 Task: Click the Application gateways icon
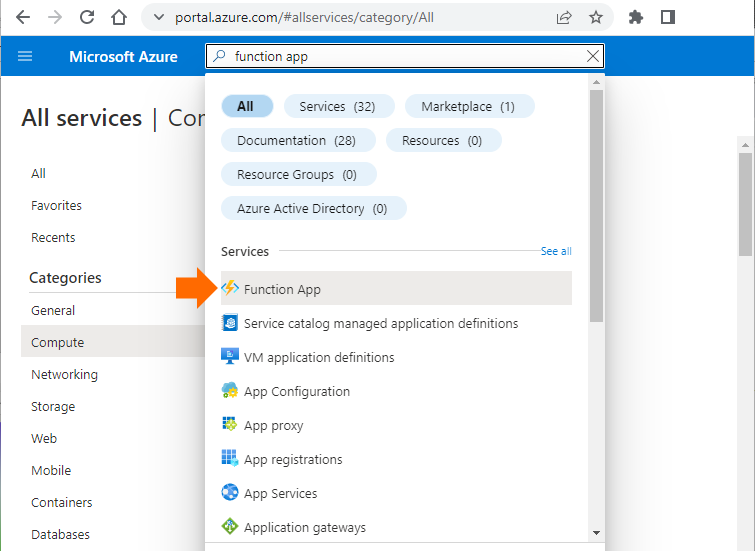230,526
